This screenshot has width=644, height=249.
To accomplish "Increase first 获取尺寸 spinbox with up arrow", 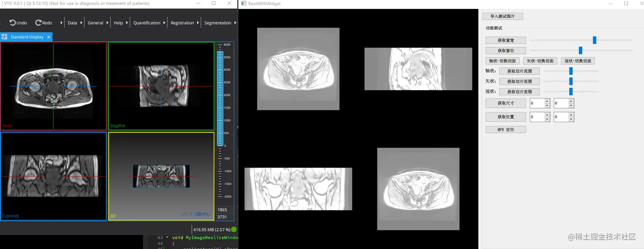I will 547,101.
